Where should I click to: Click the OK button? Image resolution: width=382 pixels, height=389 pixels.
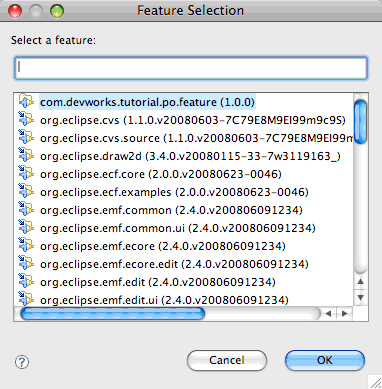pyautogui.click(x=325, y=360)
